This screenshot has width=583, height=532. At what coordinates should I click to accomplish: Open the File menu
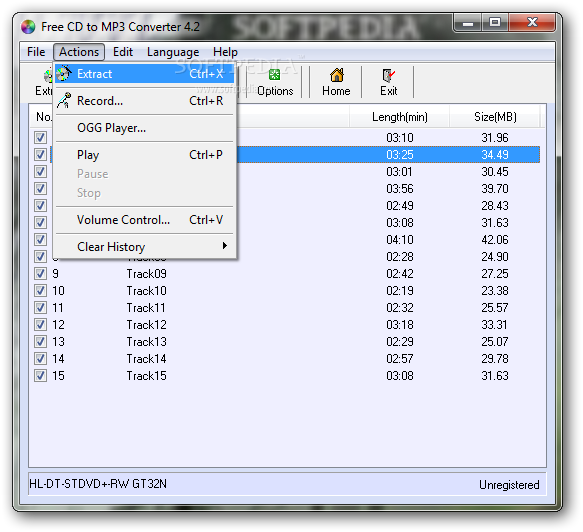pos(36,52)
